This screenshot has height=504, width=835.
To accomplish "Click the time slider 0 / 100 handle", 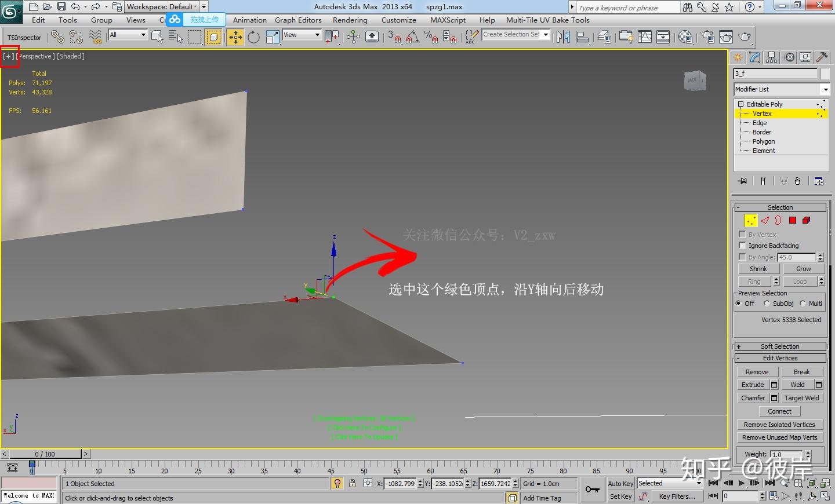I will pos(45,454).
